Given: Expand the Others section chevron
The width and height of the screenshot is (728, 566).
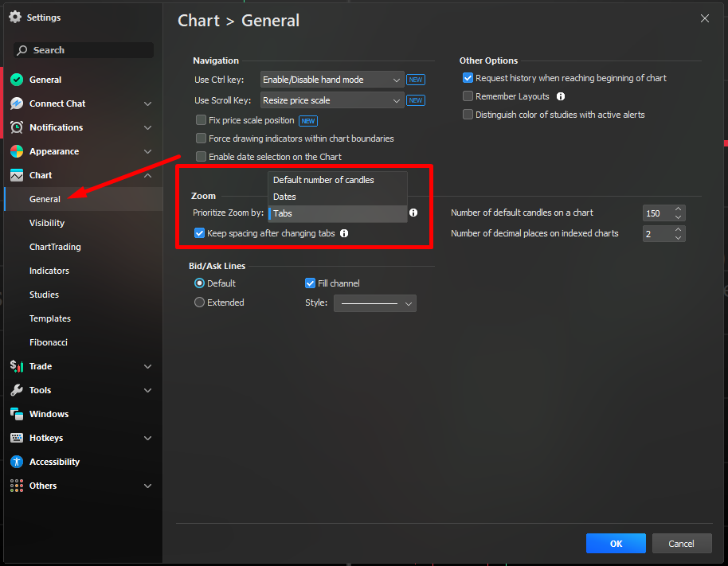Looking at the screenshot, I should pos(147,486).
